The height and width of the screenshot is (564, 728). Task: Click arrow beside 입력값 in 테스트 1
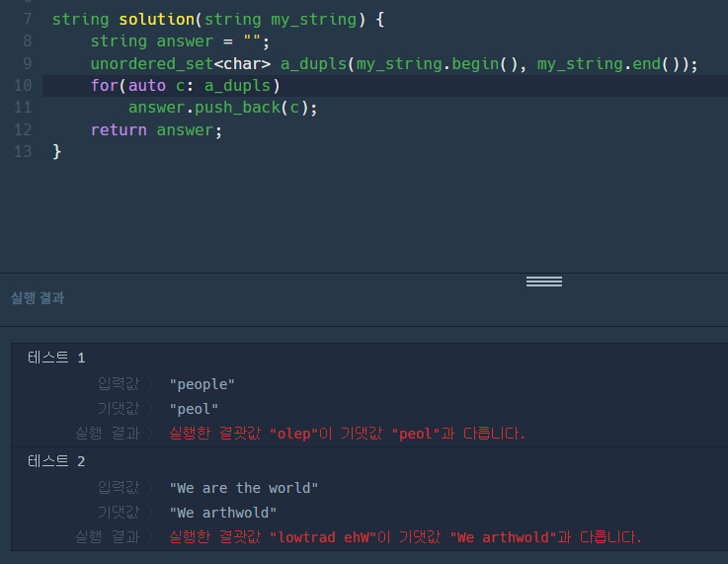(x=150, y=384)
